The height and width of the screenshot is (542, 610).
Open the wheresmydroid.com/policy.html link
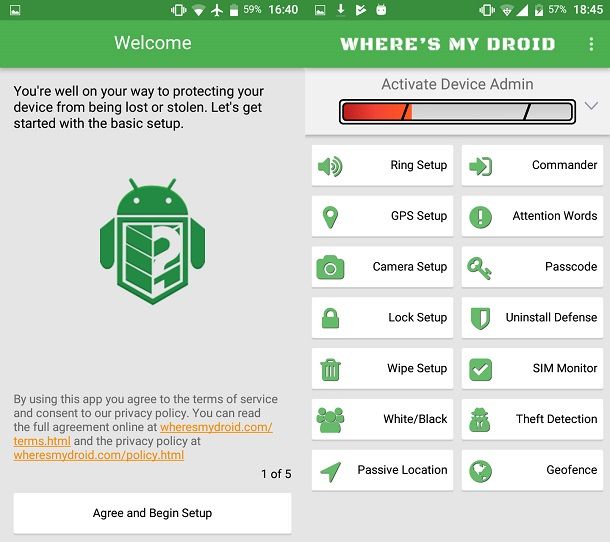99,455
